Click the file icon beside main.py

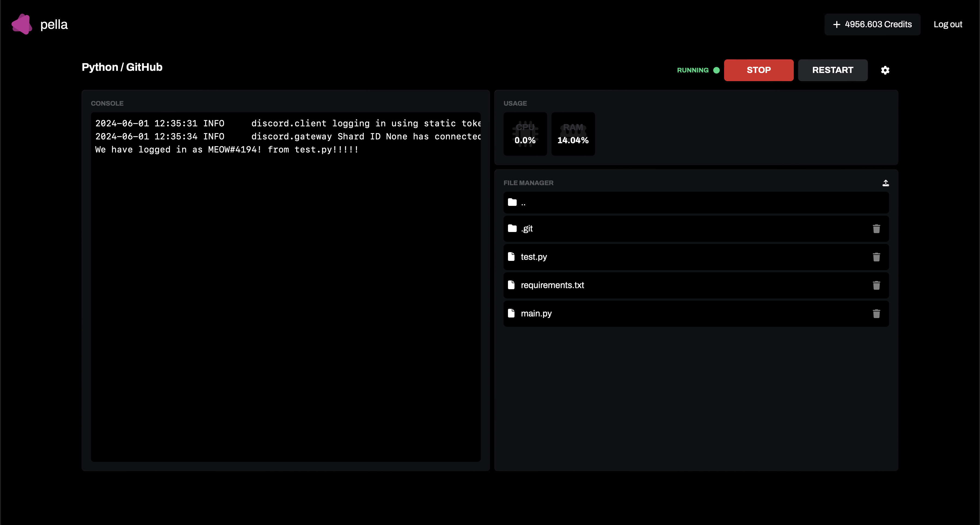(512, 313)
